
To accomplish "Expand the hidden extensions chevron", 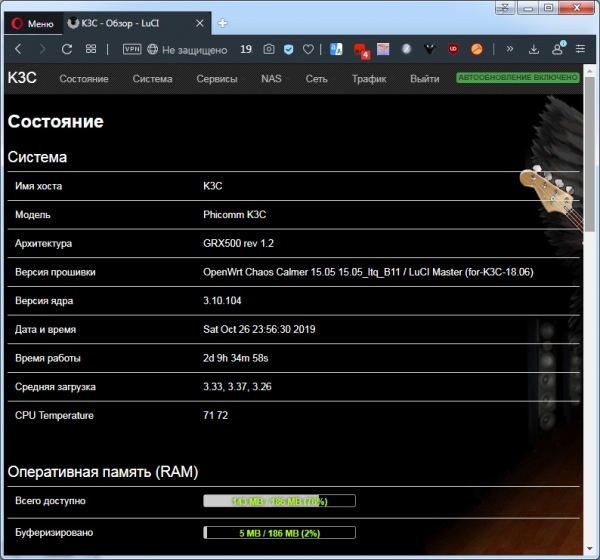I will click(509, 48).
